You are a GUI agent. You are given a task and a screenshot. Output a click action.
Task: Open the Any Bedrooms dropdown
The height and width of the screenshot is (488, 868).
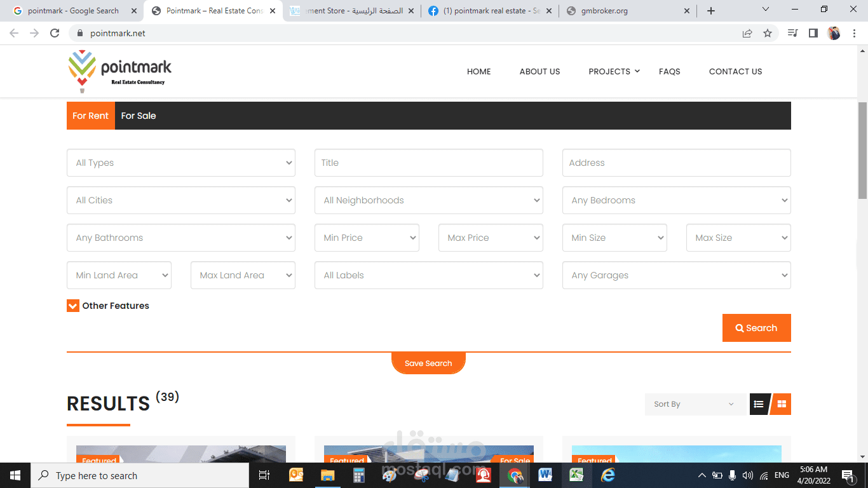(677, 200)
